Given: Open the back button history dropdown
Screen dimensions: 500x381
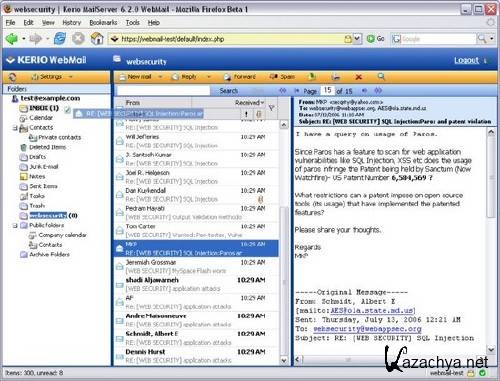Looking at the screenshot, I should 24,39.
